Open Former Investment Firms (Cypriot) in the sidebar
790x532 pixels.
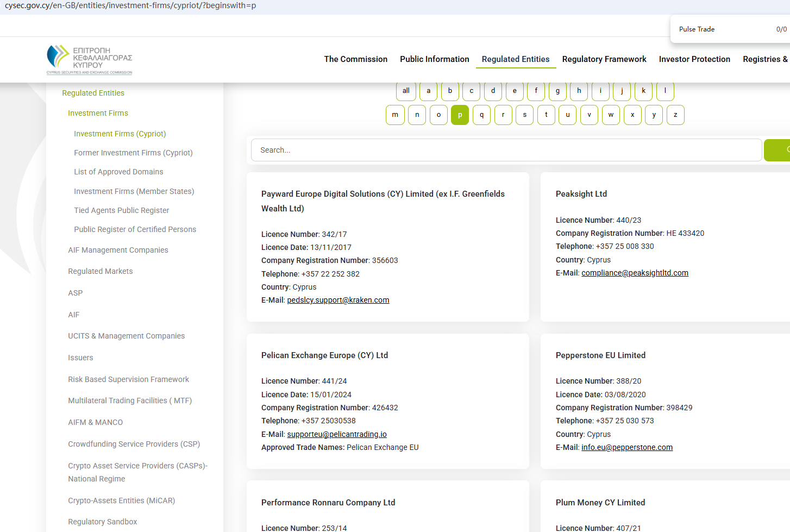point(133,153)
